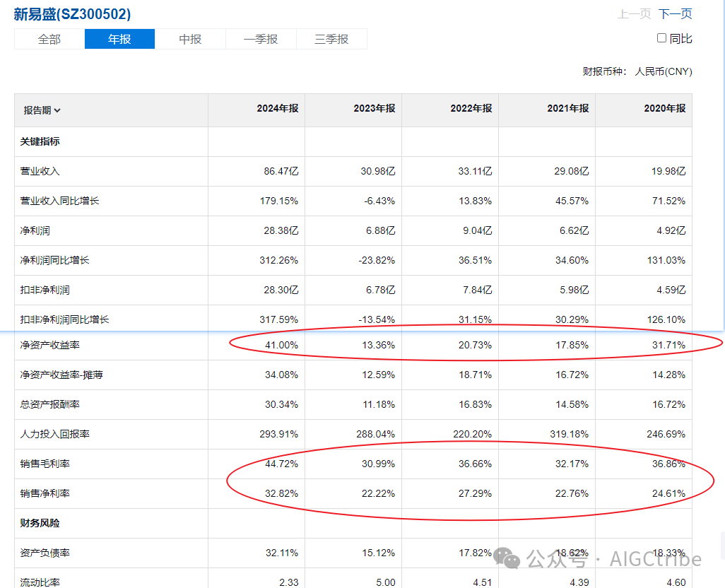Click the 2022年报 column header

(471, 108)
